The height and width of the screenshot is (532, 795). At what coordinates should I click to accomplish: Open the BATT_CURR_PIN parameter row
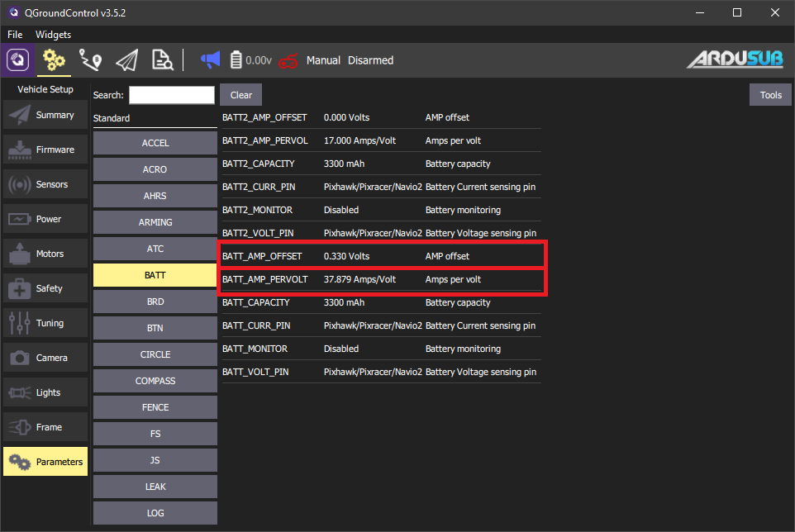click(381, 325)
